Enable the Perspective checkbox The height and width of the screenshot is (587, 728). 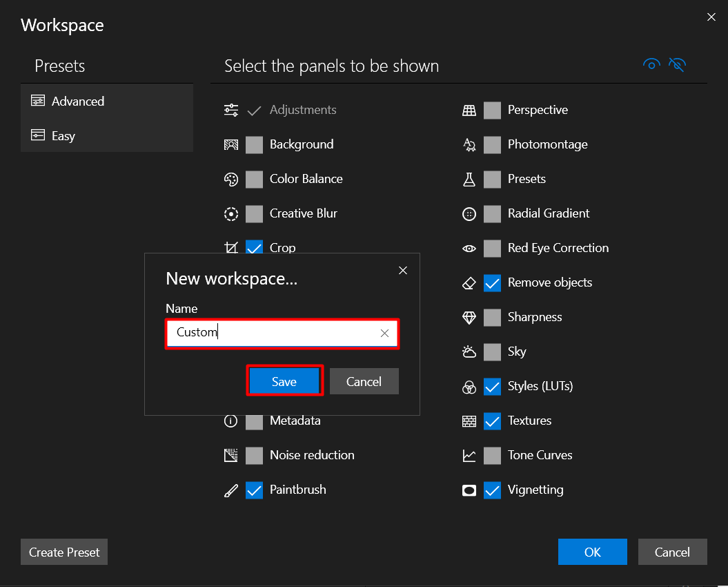click(x=492, y=110)
